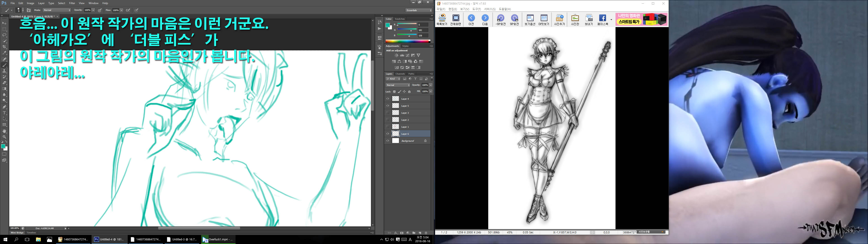The height and width of the screenshot is (244, 868).
Task: Open the Mini Bridge panel tab
Action: coord(17,232)
